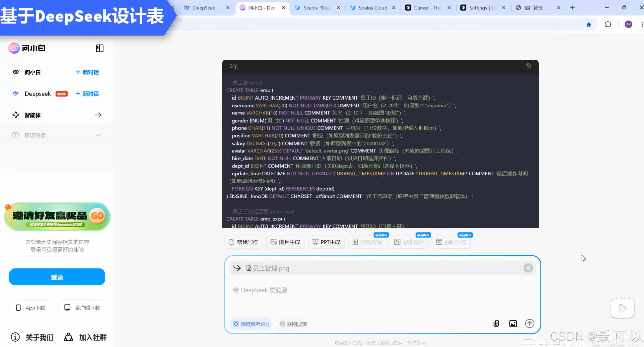Copy the SQL code block
The width and height of the screenshot is (644, 347).
pos(528,66)
